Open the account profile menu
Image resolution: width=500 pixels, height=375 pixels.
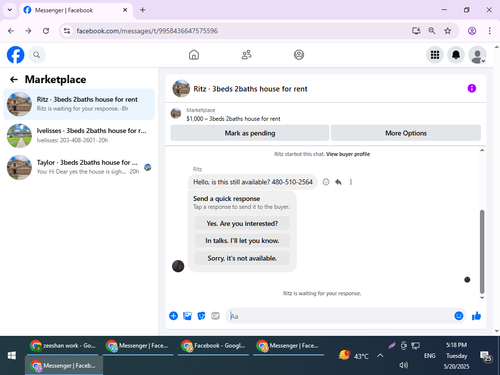click(x=477, y=55)
